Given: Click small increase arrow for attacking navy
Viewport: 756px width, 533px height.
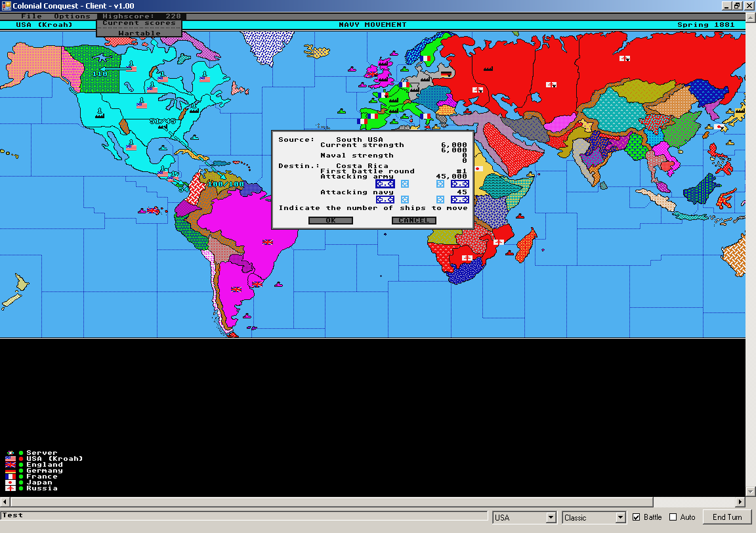Looking at the screenshot, I should tap(440, 200).
